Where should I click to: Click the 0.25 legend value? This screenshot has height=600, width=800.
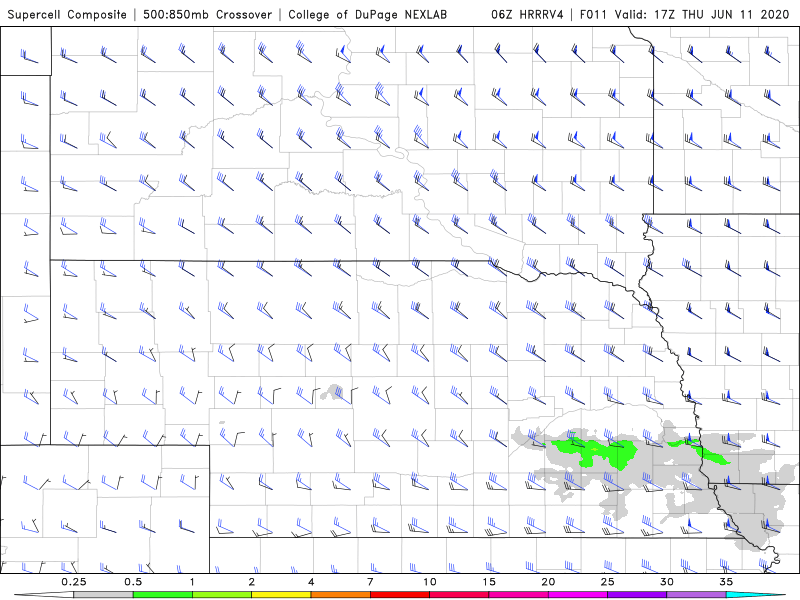click(73, 582)
